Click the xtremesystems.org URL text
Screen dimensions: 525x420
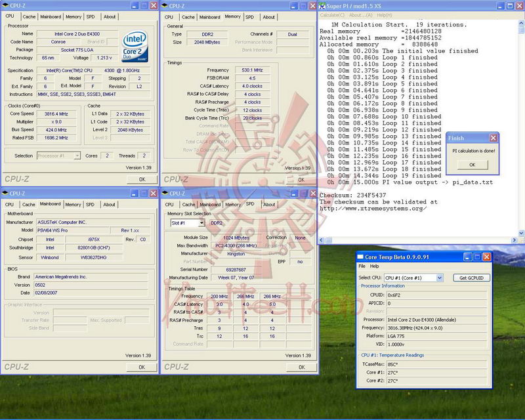coord(373,208)
